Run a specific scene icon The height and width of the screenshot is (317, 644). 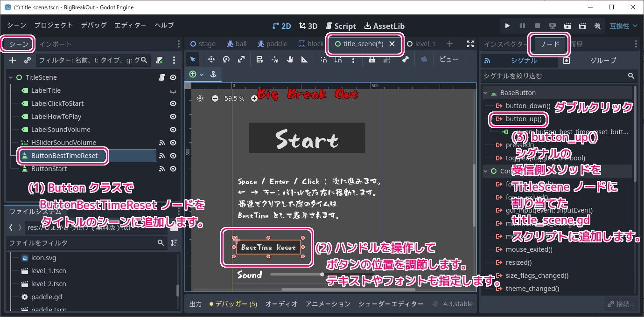point(582,26)
